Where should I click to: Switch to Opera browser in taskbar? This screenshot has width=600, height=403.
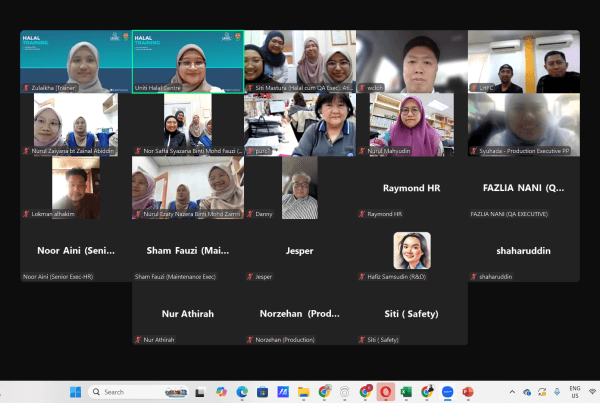point(386,392)
